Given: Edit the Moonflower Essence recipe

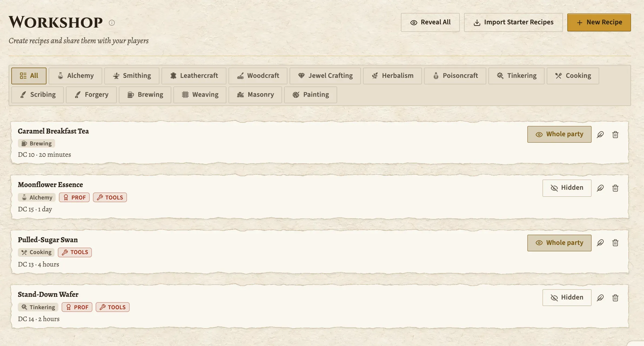Looking at the screenshot, I should (x=600, y=188).
